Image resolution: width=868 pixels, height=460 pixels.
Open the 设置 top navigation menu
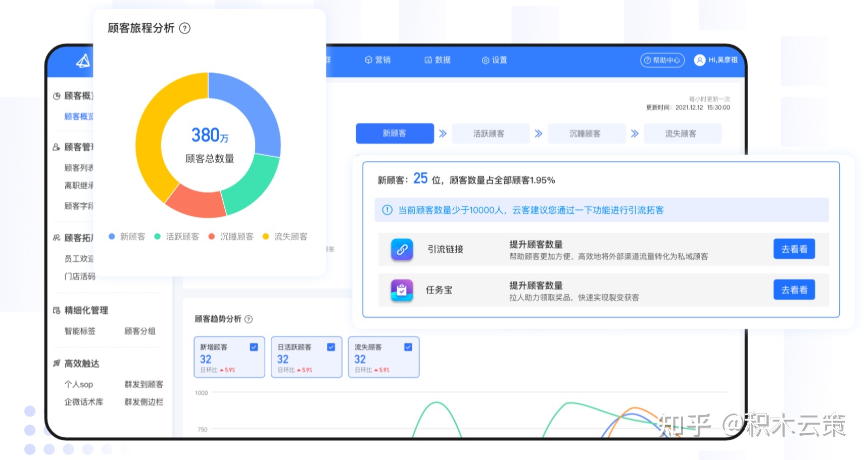click(x=494, y=60)
